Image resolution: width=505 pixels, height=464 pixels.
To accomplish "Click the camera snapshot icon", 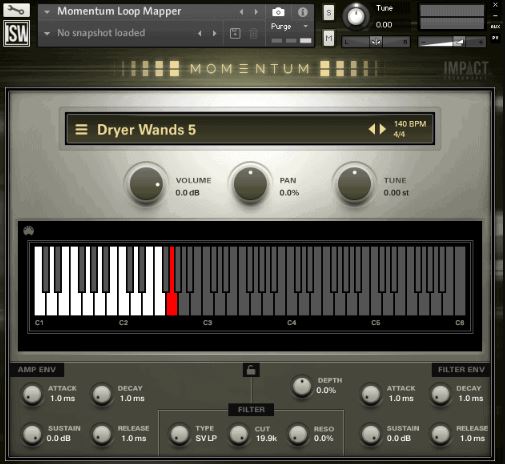I will click(x=278, y=12).
